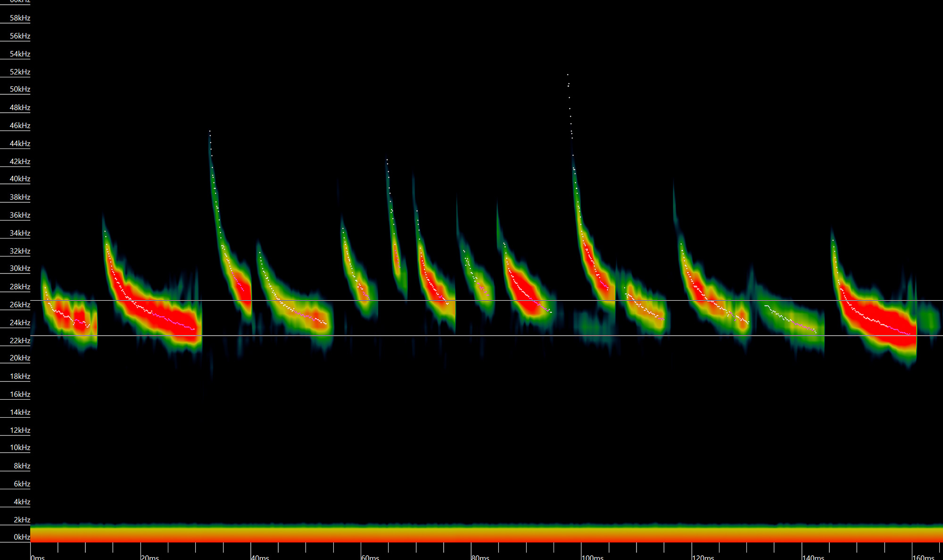The image size is (943, 560).
Task: Click the 160ms time axis marker
Action: coord(923,557)
